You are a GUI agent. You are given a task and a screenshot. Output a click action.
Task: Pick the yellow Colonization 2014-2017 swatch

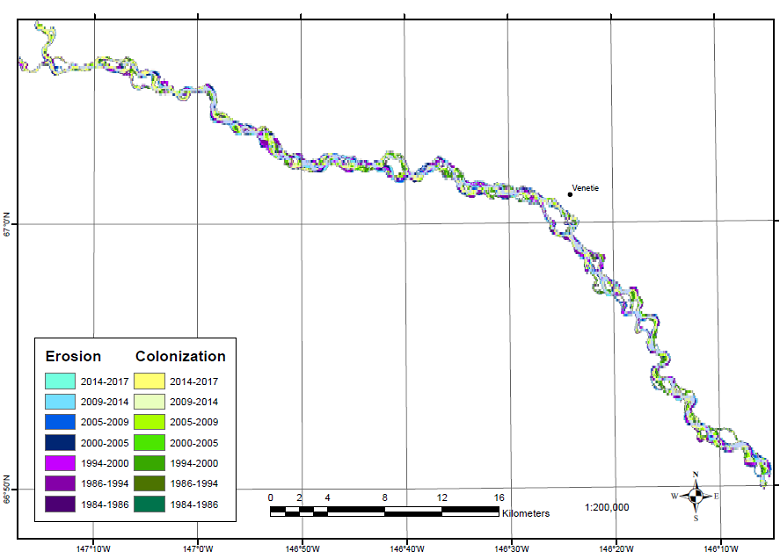point(149,381)
